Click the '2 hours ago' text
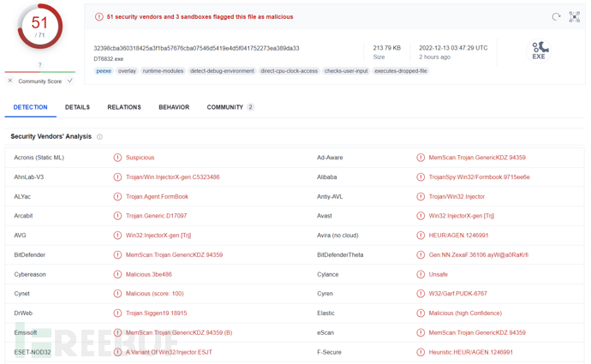Image resolution: width=591 pixels, height=364 pixels. pos(434,57)
